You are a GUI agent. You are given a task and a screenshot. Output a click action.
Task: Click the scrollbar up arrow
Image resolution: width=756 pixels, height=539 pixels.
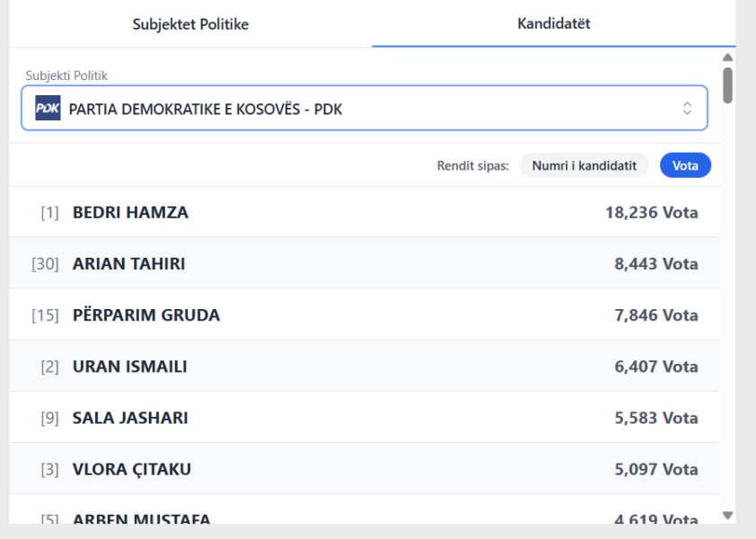[x=727, y=57]
